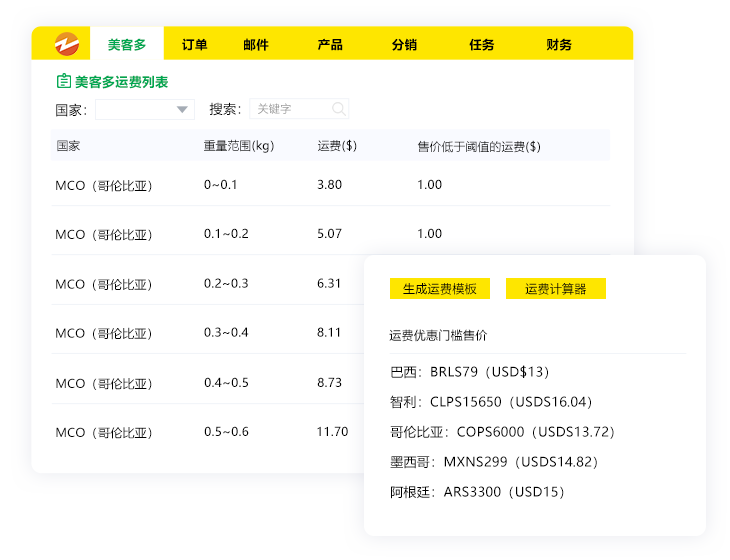This screenshot has width=730, height=560.
Task: Open the 国家 country dropdown
Action: point(145,109)
